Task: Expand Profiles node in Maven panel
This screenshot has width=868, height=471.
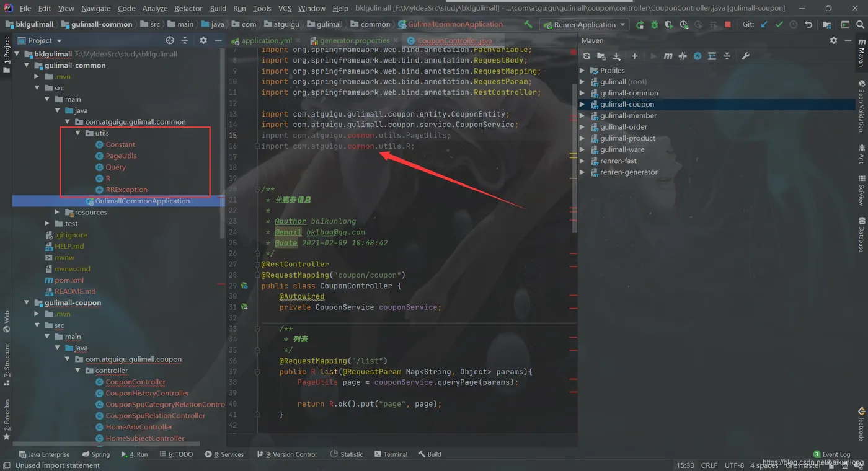Action: coord(582,71)
